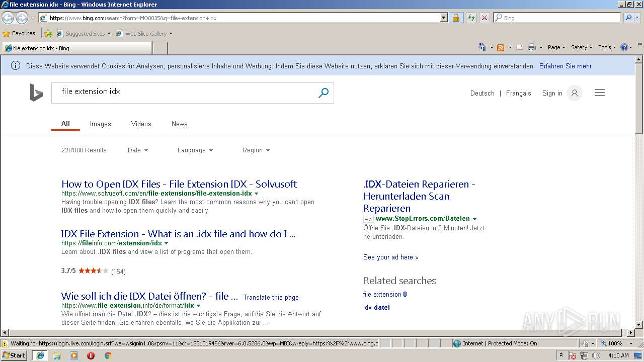Expand the StopErrors ad URL caret

click(x=474, y=219)
